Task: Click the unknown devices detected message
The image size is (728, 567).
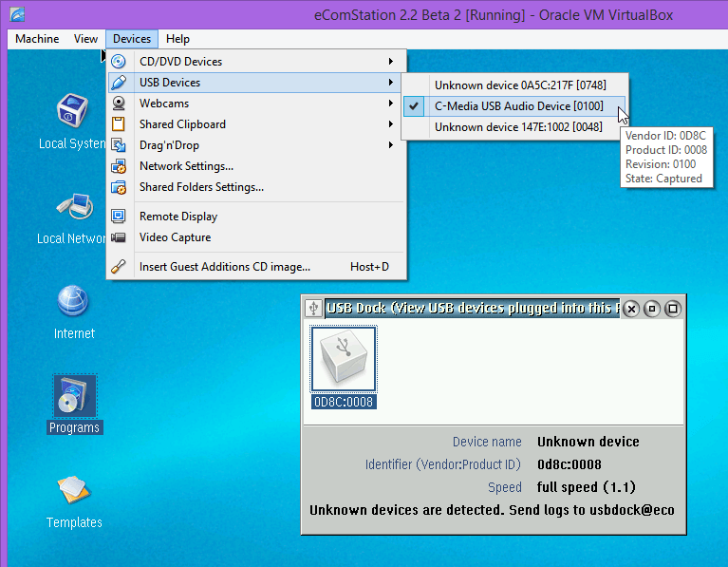Action: click(x=493, y=510)
